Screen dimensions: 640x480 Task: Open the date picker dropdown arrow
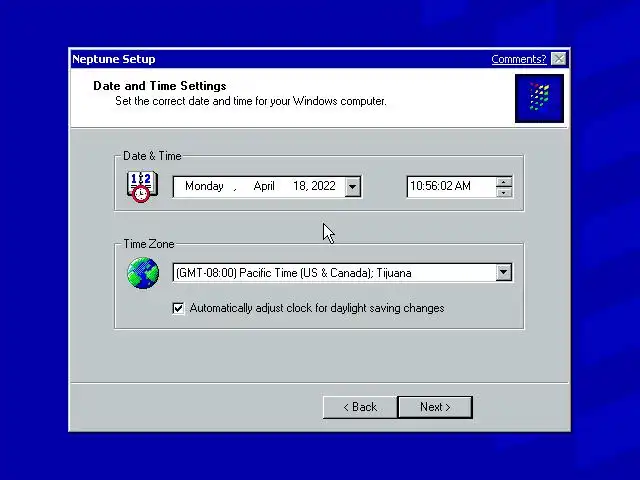point(352,187)
